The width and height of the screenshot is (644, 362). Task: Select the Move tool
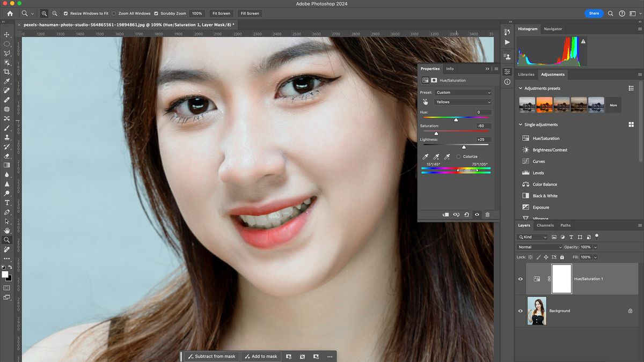[x=7, y=34]
